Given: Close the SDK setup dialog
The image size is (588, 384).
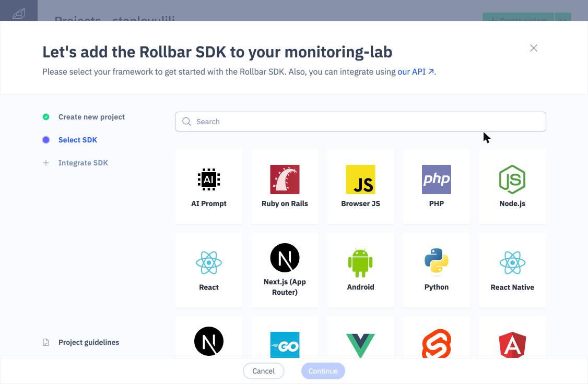Looking at the screenshot, I should click(x=534, y=48).
